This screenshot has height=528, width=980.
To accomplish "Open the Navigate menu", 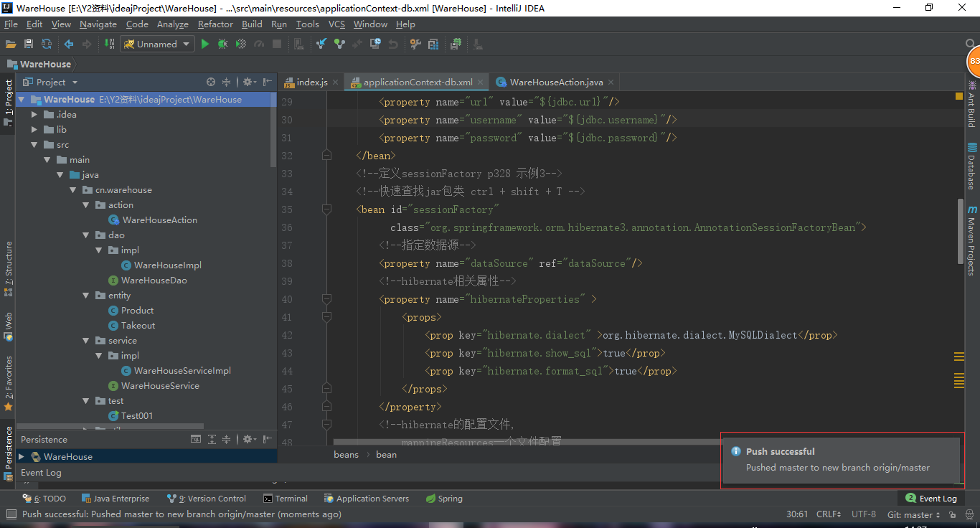I will click(x=98, y=24).
